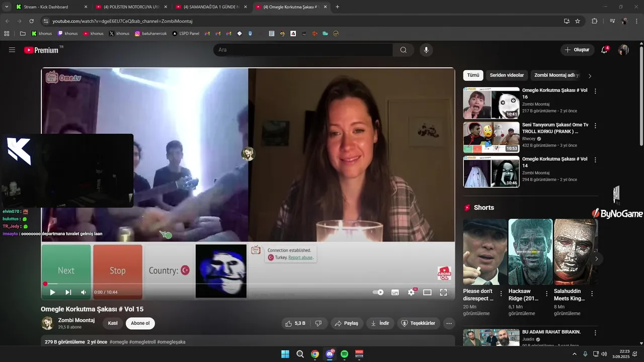Open options for BU ADAMI RAHAT BIRAKIN video
The width and height of the screenshot is (644, 362).
coord(595,333)
